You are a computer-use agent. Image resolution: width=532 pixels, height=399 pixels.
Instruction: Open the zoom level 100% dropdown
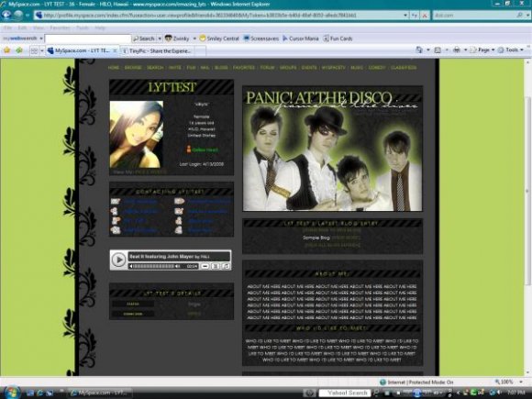click(522, 382)
